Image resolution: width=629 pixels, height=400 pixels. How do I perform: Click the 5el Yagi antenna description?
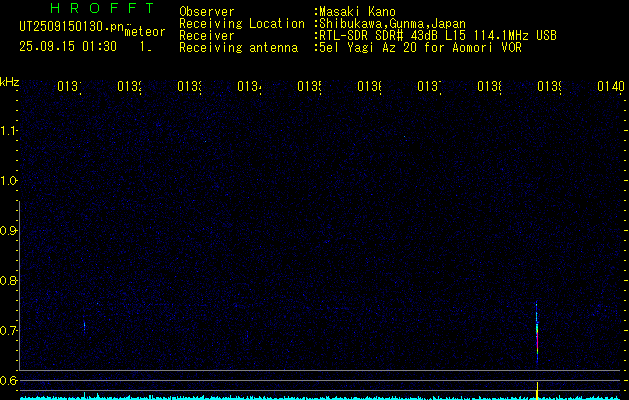point(420,48)
